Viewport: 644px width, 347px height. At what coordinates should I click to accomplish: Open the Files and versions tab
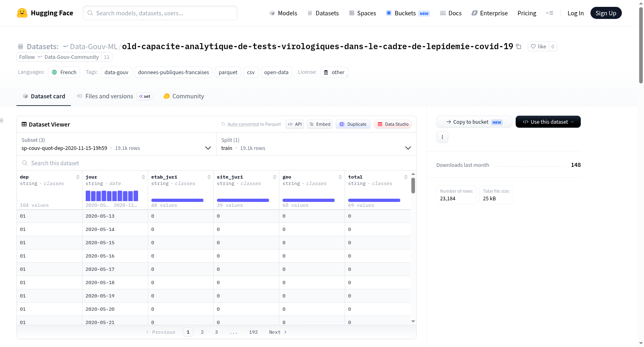(x=114, y=96)
